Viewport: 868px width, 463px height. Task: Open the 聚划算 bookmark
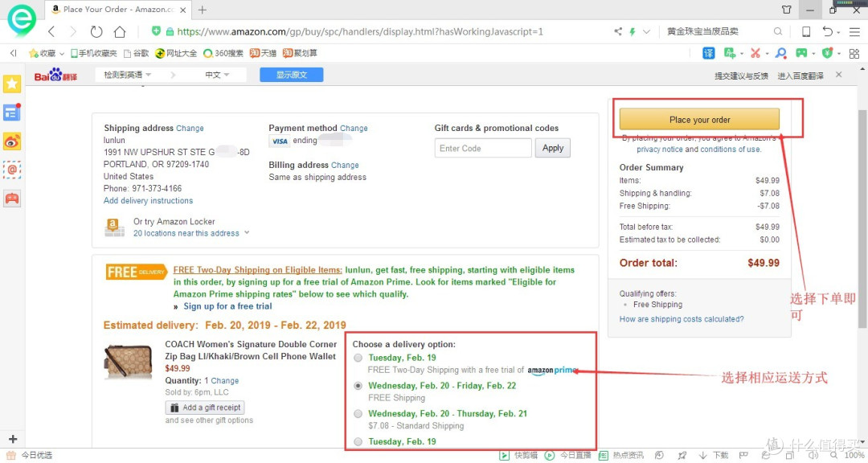tap(300, 53)
